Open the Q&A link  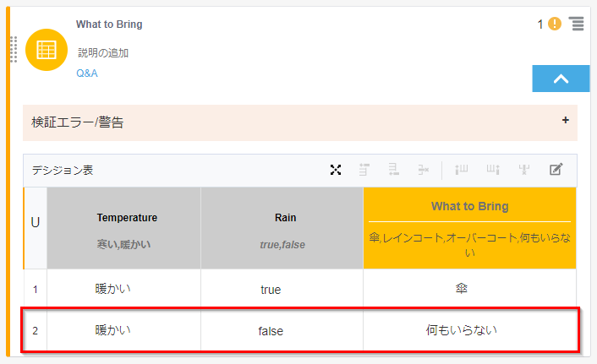(x=87, y=73)
